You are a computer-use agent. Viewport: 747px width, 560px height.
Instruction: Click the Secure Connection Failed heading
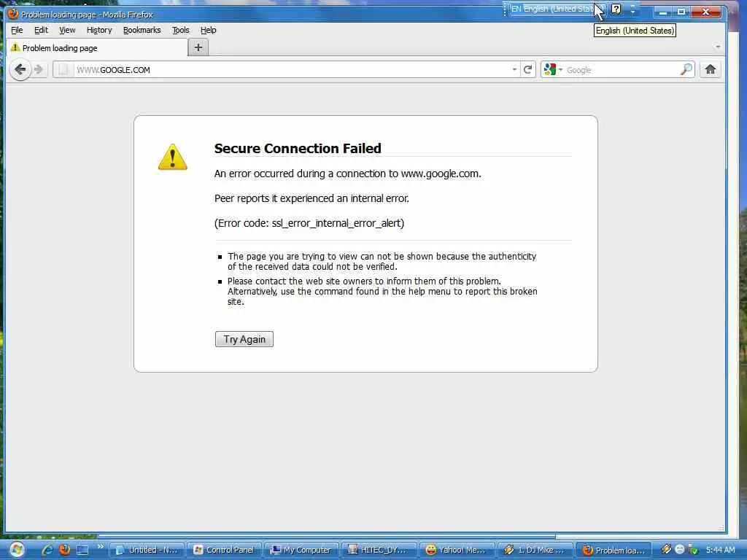tap(298, 149)
